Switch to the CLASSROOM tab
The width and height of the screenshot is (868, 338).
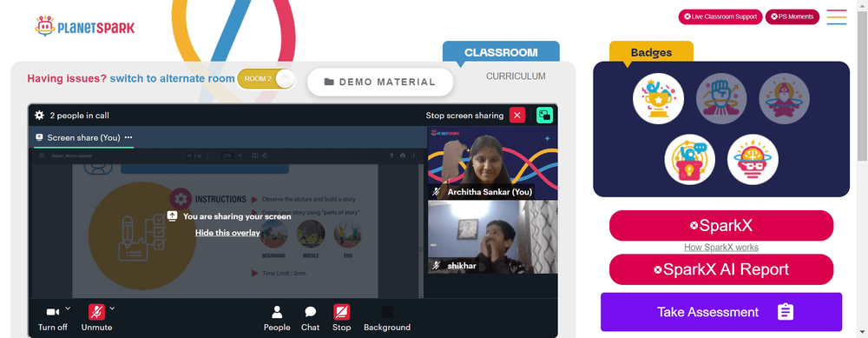coord(501,53)
